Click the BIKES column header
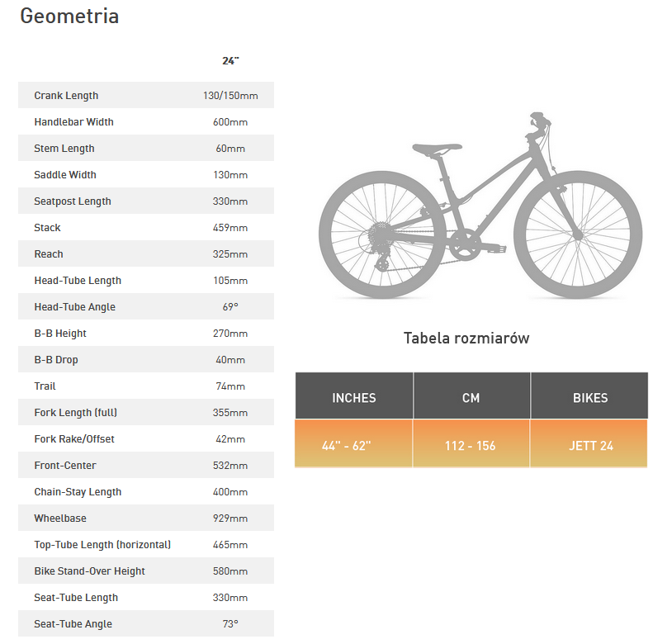 tap(589, 396)
